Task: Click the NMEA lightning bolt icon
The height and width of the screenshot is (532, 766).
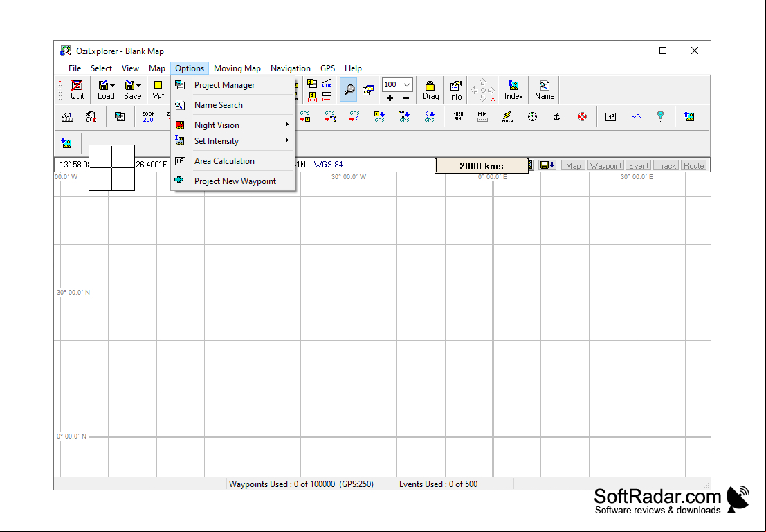Action: tap(507, 117)
